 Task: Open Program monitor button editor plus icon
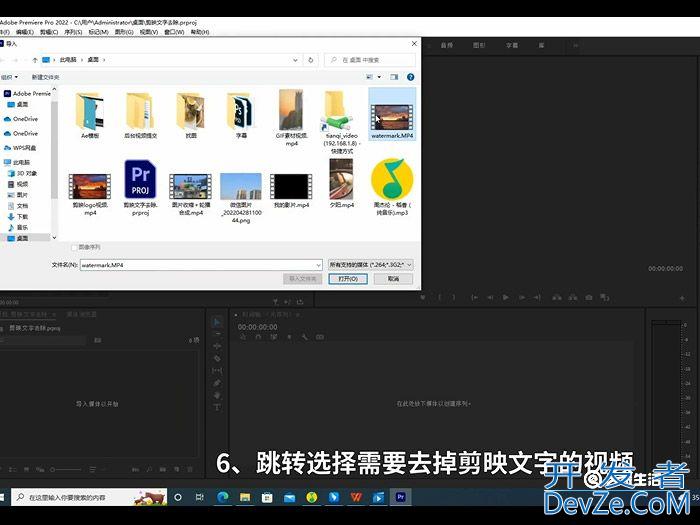click(682, 298)
